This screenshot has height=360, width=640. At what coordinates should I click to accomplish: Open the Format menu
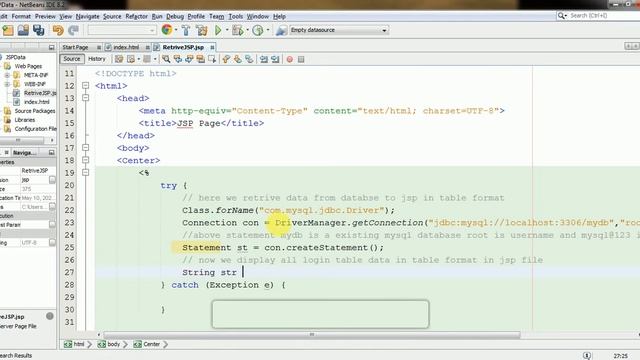click(21, 16)
